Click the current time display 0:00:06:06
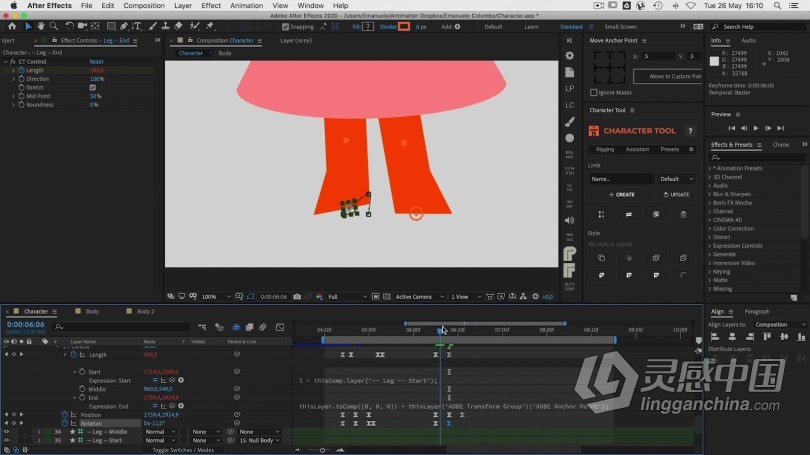 click(x=25, y=325)
